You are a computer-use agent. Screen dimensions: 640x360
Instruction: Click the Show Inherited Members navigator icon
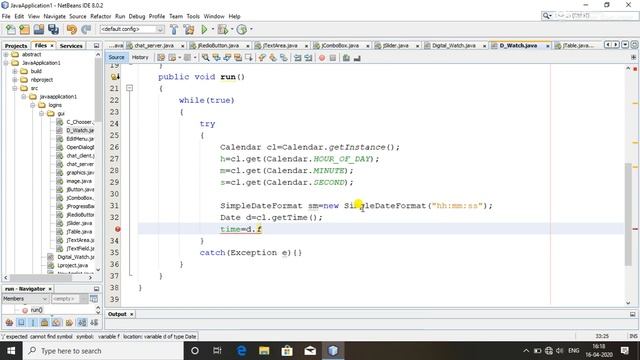pos(9,323)
